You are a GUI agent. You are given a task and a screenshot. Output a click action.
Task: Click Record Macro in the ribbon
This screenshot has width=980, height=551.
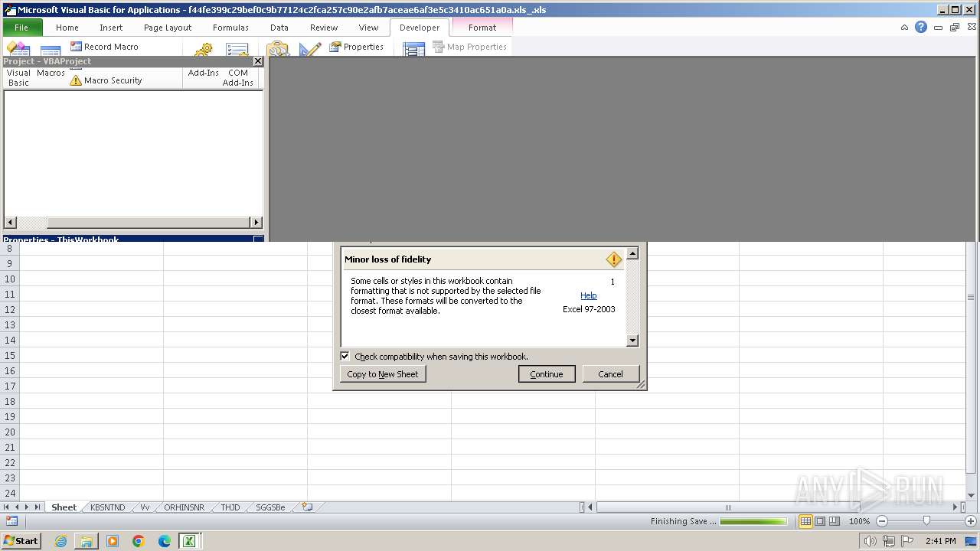[104, 47]
